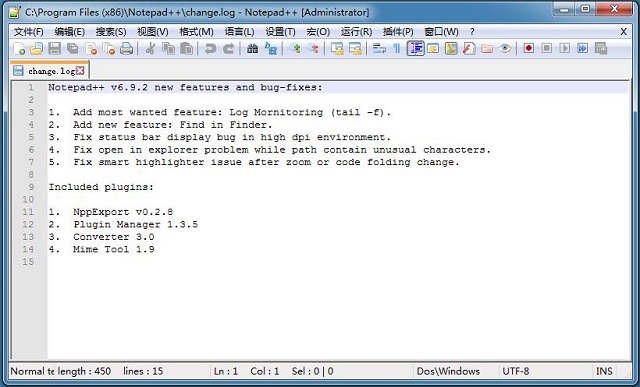Close the change.log tab with red X
Viewport: 640px width, 387px height.
(x=80, y=71)
